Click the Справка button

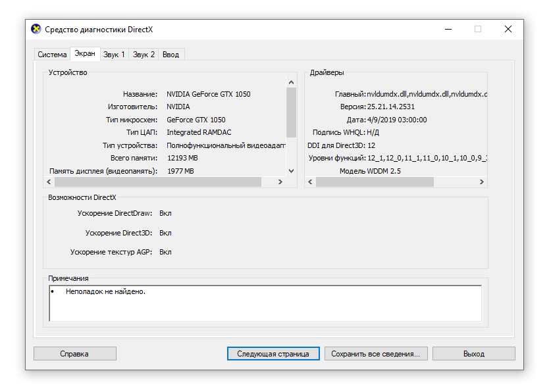coord(75,353)
